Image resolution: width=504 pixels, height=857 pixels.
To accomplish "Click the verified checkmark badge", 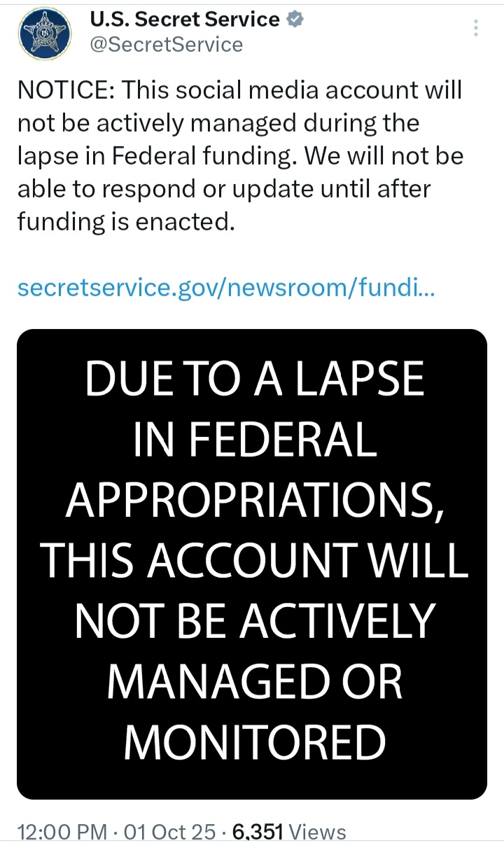I will point(296,20).
